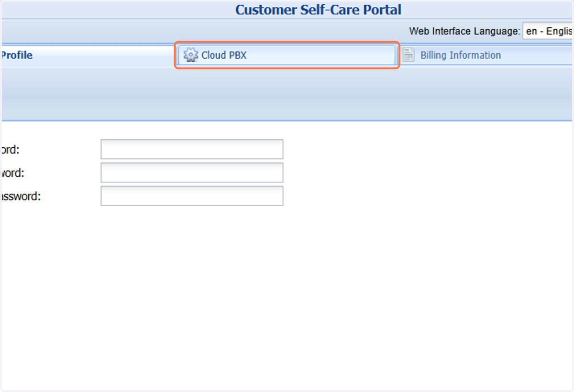
Task: Click the Web Interface Language label
Action: (x=464, y=32)
